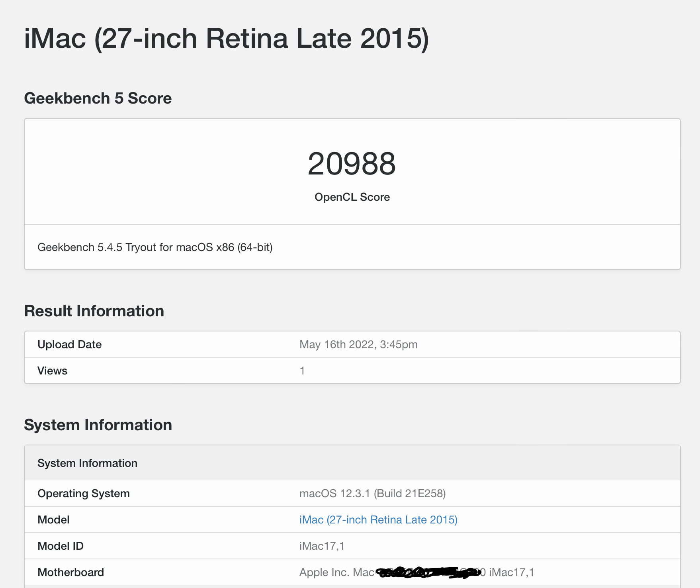Select the Geekbench 5.4.5 Tryout version text
This screenshot has width=700, height=588.
click(x=155, y=247)
